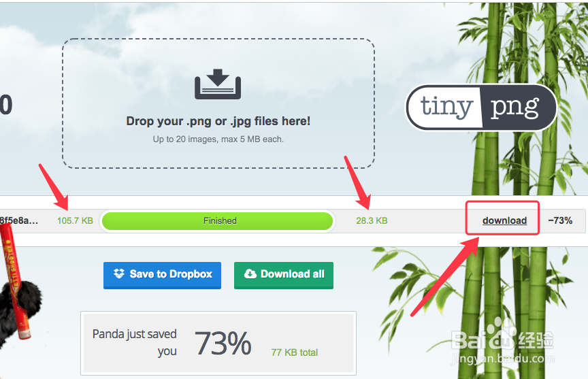Click the download tray icon in drop zone
This screenshot has width=588, height=379.
tap(218, 84)
